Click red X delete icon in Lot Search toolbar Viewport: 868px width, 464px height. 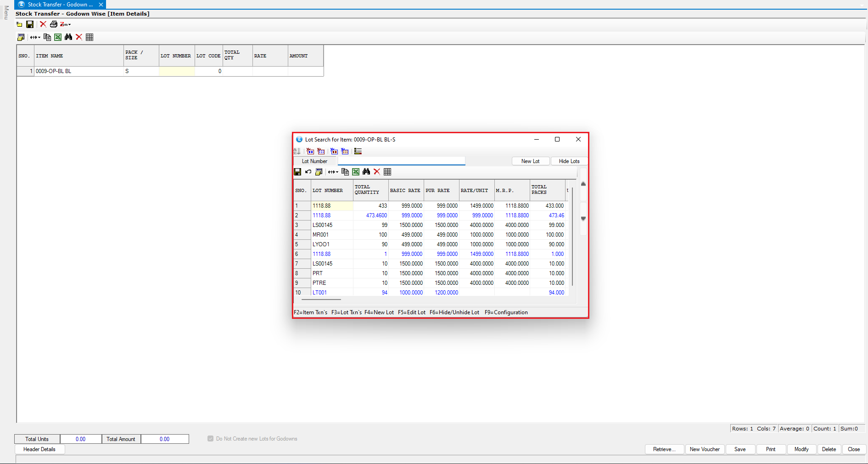tap(377, 172)
